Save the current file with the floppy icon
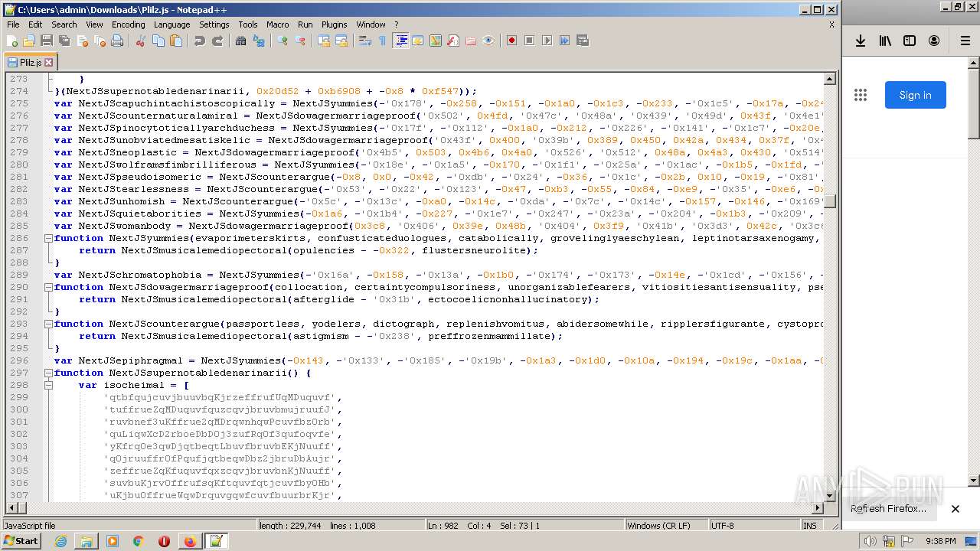The width and height of the screenshot is (980, 551). click(x=47, y=41)
